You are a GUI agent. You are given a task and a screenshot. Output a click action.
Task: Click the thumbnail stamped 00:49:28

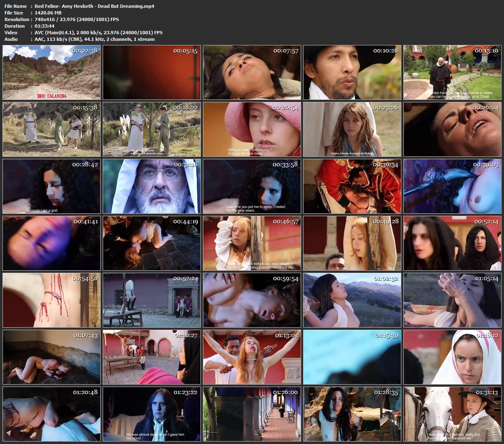point(352,243)
